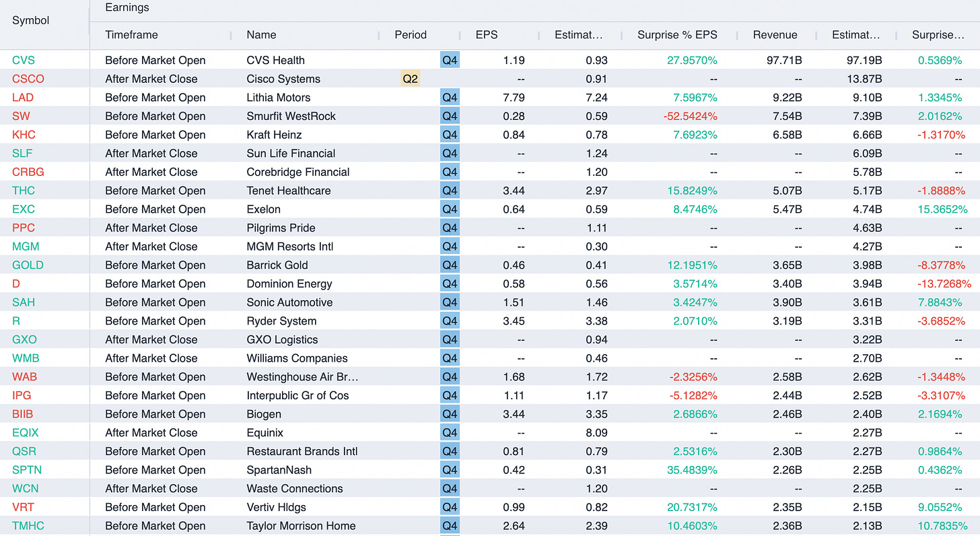Select the 97.71B revenue value

(x=784, y=61)
